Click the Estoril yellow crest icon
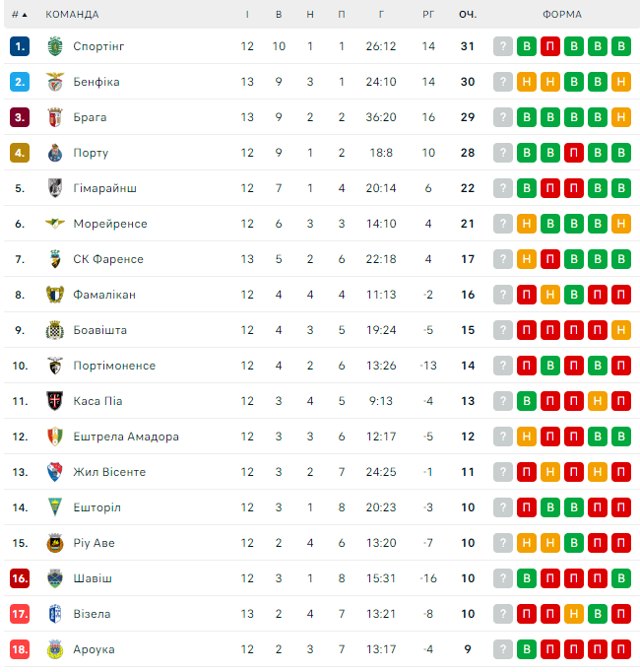Image resolution: width=640 pixels, height=672 pixels. [55, 507]
